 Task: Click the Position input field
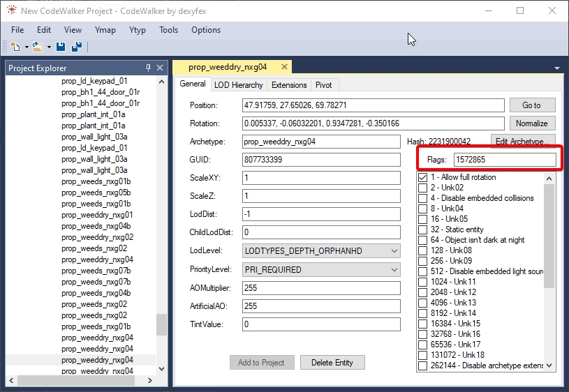(x=373, y=105)
